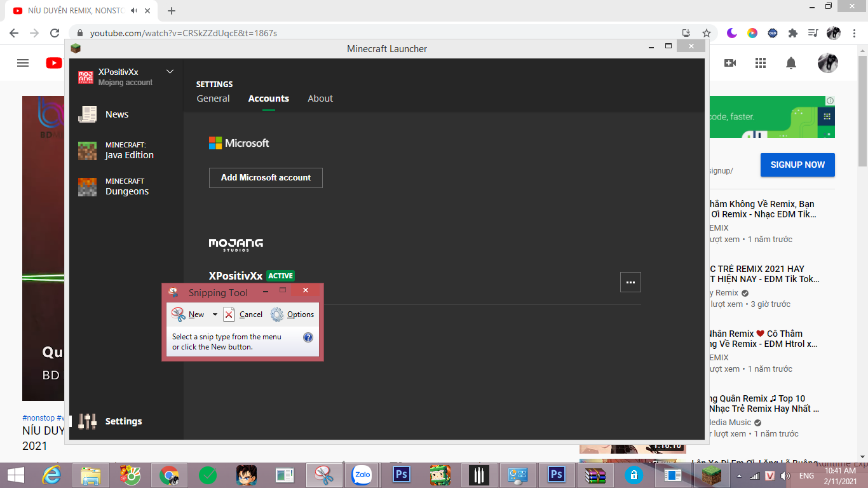Open the taskbar clock showing 10:41 AM

[x=840, y=475]
